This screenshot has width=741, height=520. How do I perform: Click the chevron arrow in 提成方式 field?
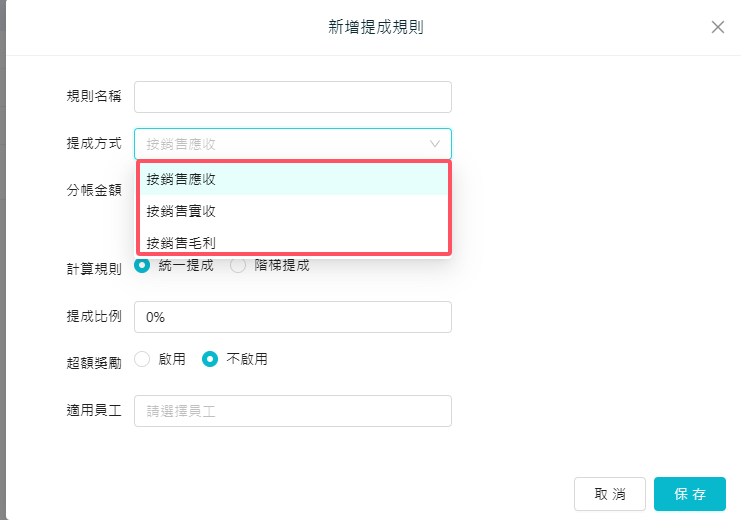coord(435,144)
